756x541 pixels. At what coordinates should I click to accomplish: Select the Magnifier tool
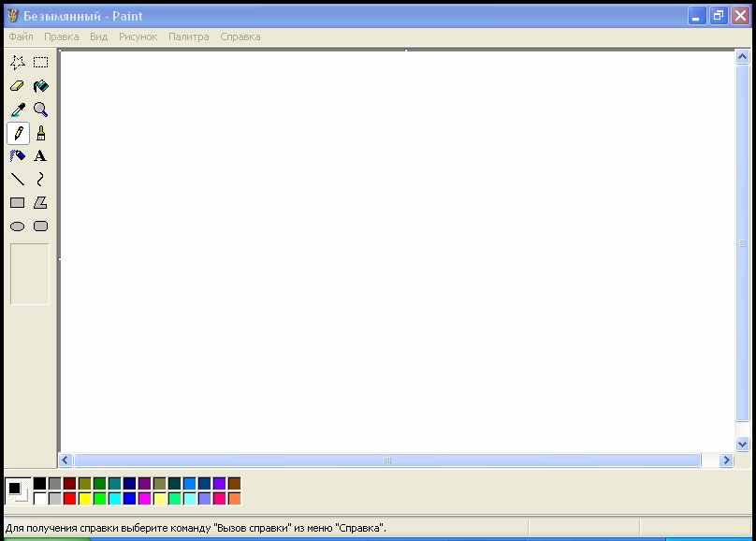41,110
